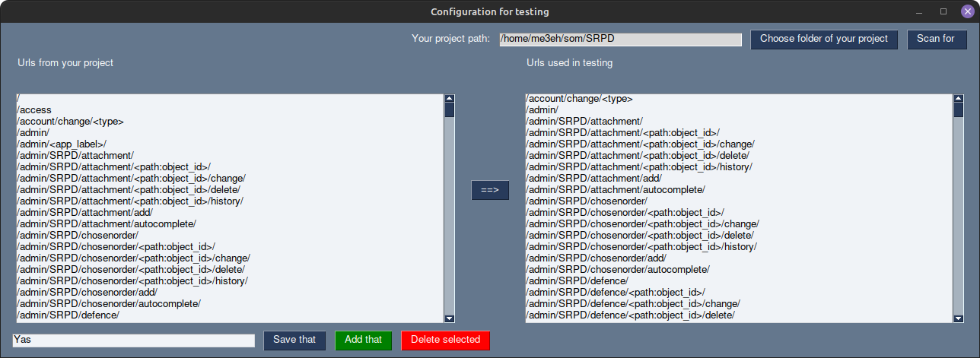Viewport: 980px width, 358px height.
Task: Click the left list's scroll-down arrow
Action: [x=449, y=318]
